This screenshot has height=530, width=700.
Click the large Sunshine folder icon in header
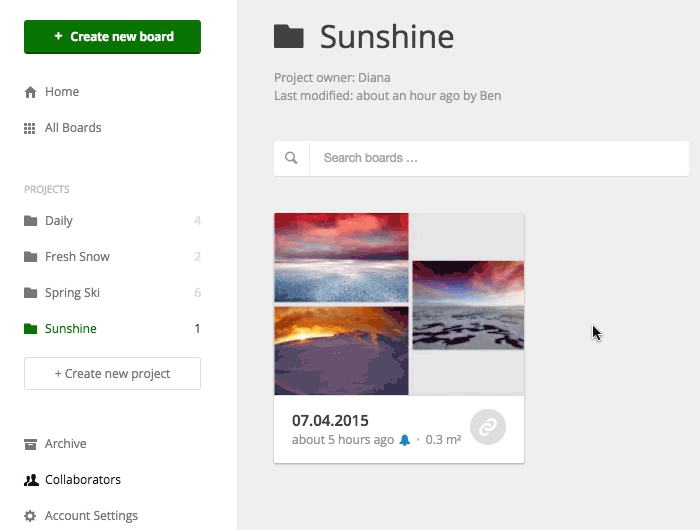coord(289,37)
